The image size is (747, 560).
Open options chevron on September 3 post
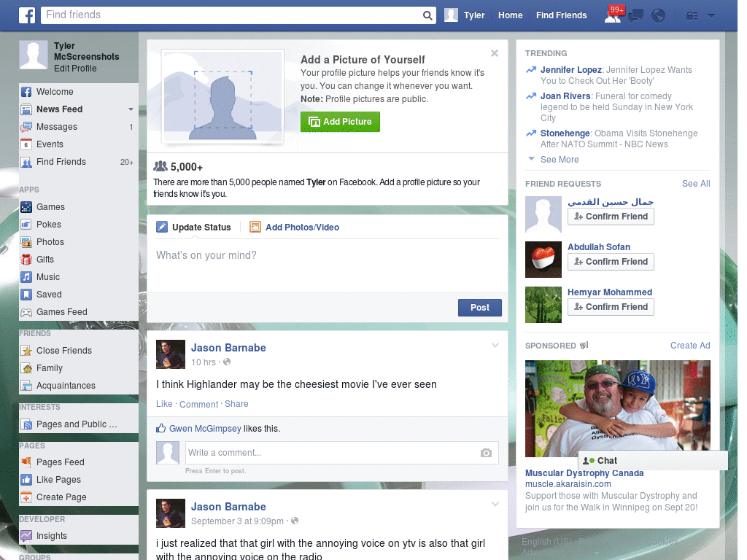tap(495, 504)
